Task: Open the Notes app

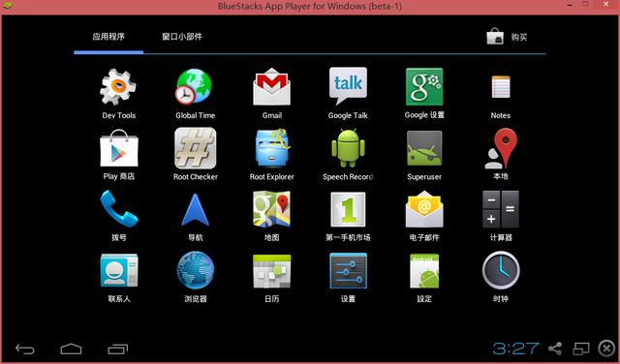Action: pyautogui.click(x=501, y=86)
